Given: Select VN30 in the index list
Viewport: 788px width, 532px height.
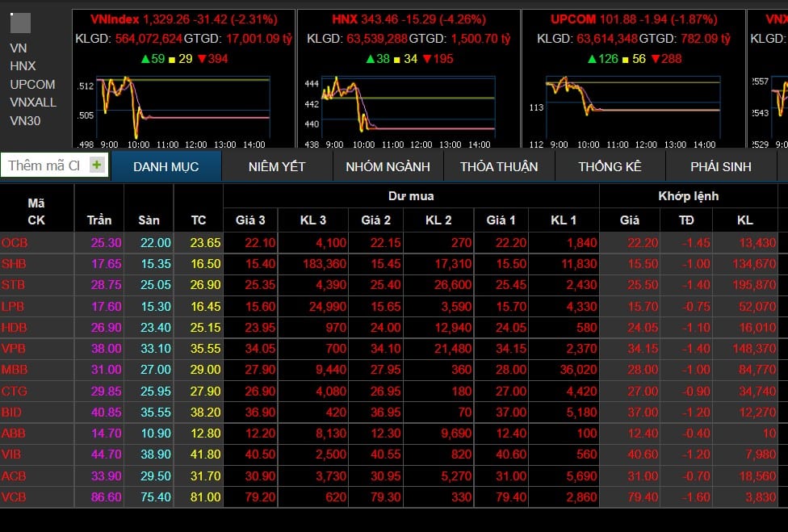Looking at the screenshot, I should pos(25,120).
